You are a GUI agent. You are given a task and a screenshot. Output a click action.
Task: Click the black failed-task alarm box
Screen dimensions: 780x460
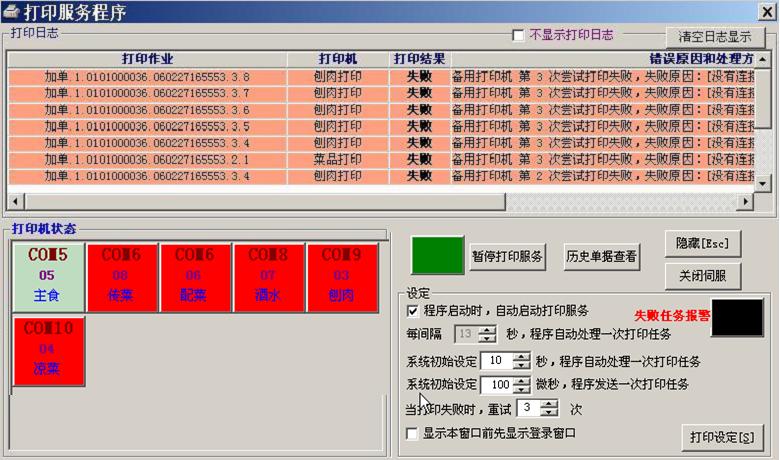pyautogui.click(x=737, y=317)
